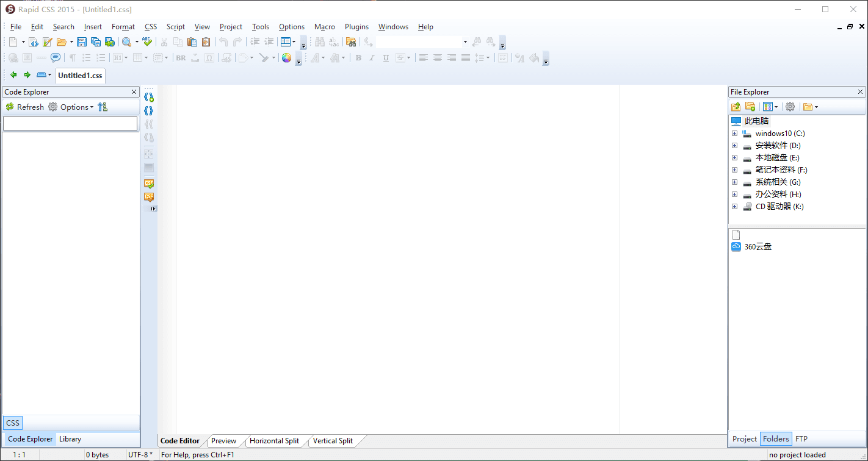This screenshot has width=868, height=461.
Task: Select 系统相关 (G:) drive
Action: [778, 182]
